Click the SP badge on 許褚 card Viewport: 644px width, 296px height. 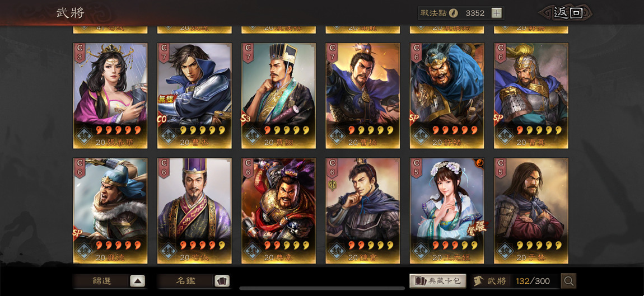[x=414, y=118]
